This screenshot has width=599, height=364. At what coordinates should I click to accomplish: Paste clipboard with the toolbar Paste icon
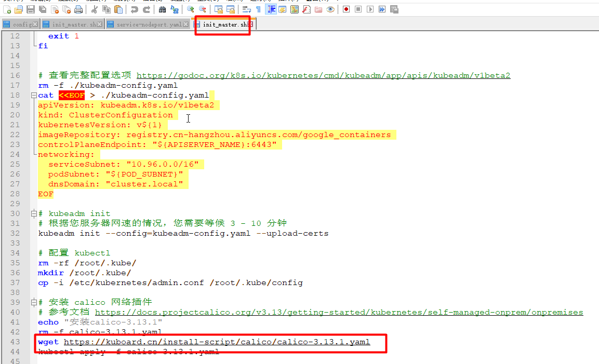point(118,9)
